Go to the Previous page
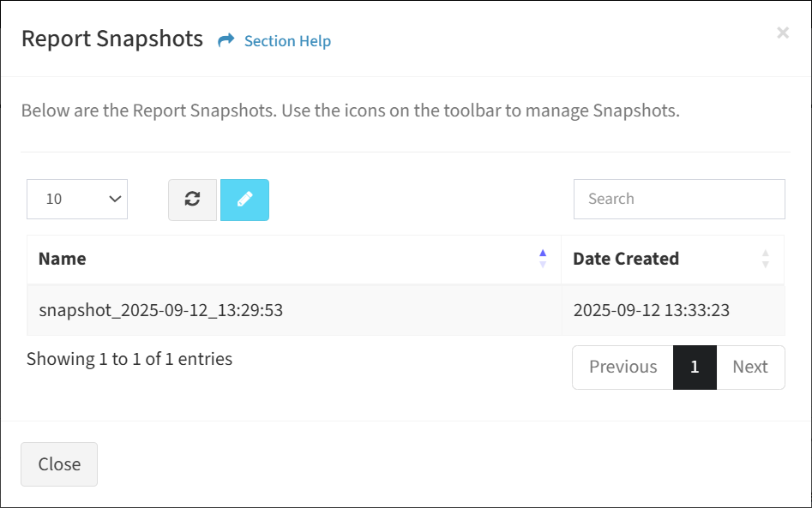Screen dimensions: 812x508 (x=623, y=367)
